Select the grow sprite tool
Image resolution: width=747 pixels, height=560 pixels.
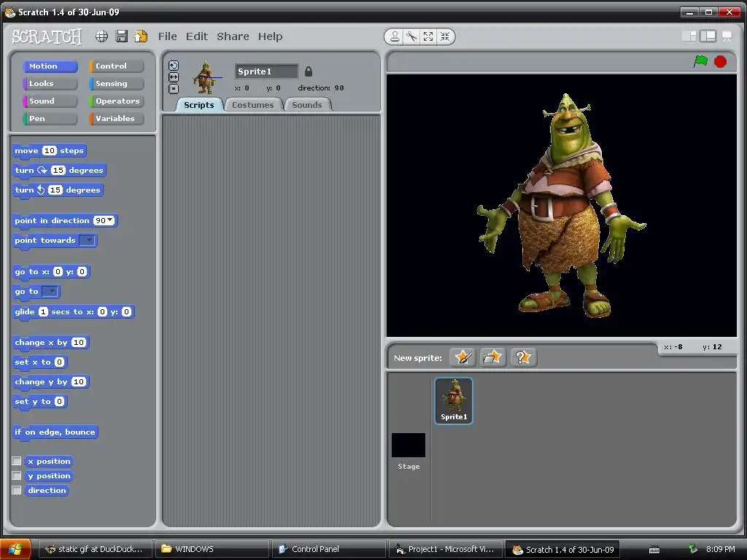(427, 36)
